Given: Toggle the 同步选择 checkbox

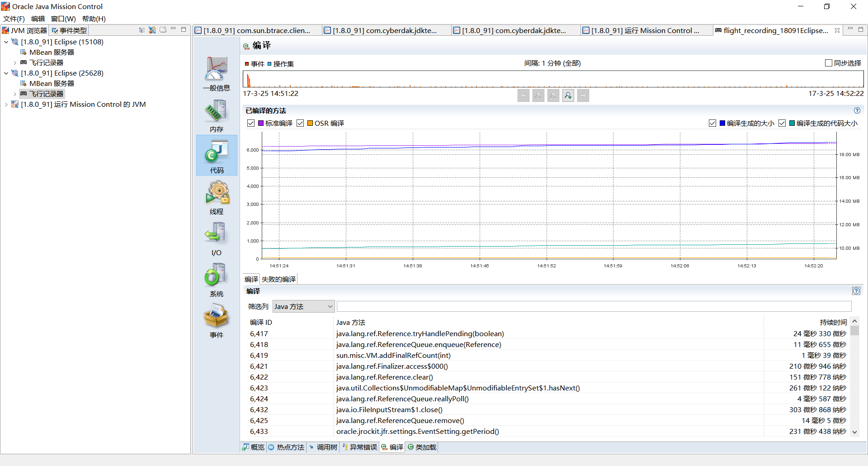Looking at the screenshot, I should (x=829, y=63).
